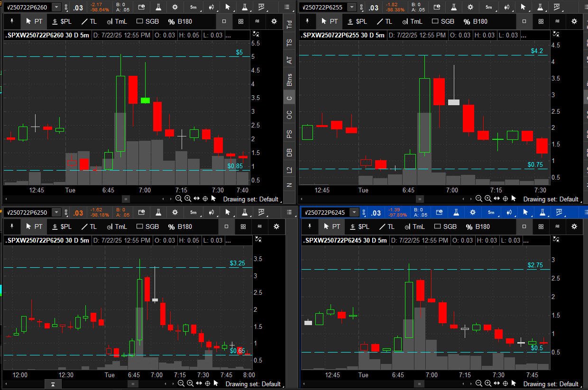Click the horizontal scrollbar thumb under the P6260 chart

(x=126, y=199)
